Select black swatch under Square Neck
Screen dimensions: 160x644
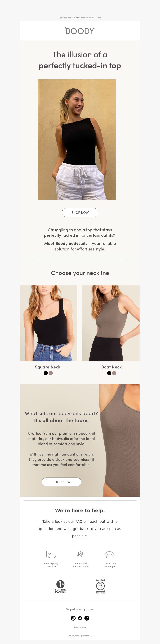point(46,373)
